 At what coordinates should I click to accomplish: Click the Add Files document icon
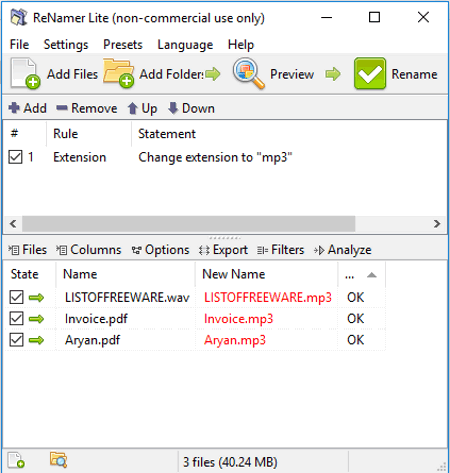click(25, 74)
